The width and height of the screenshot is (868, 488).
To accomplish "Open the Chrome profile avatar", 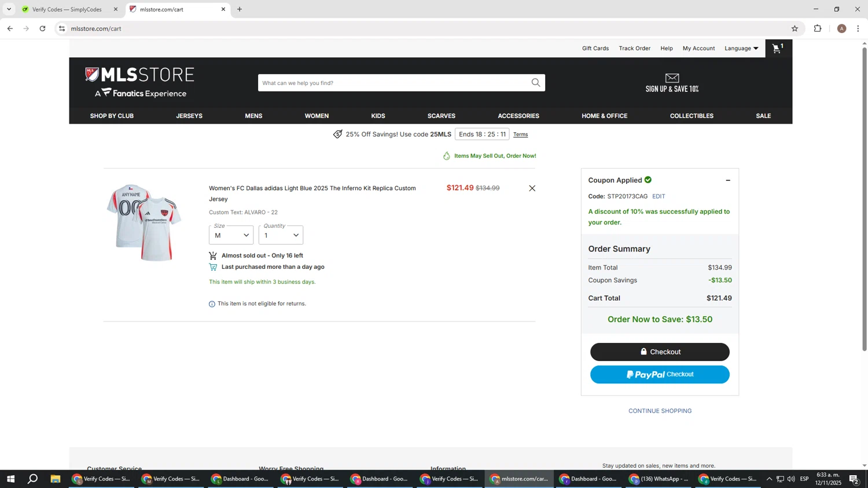I will coord(841,28).
